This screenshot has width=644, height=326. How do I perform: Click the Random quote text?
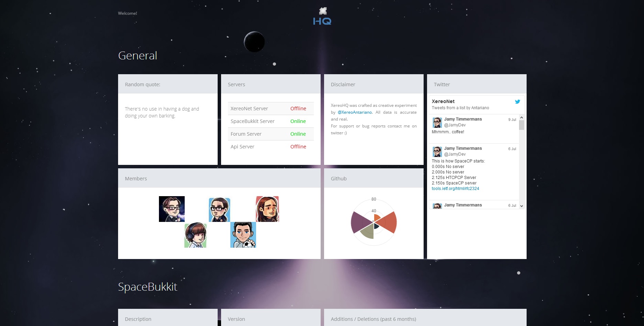(162, 112)
